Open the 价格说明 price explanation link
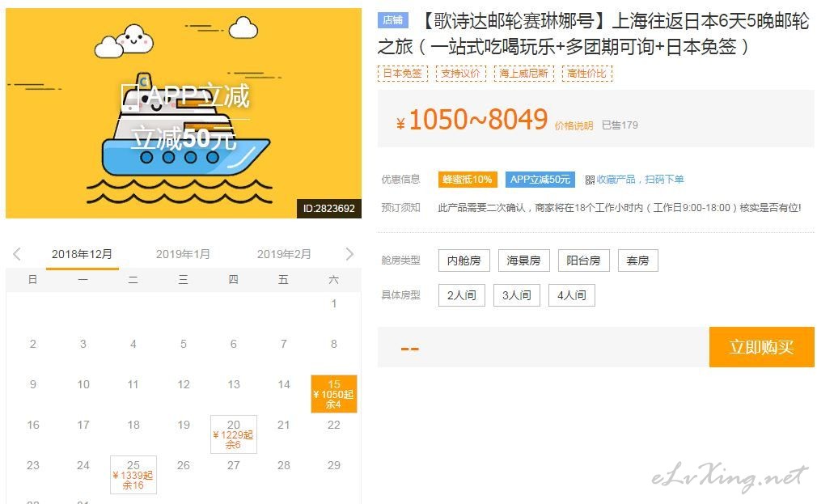 coord(574,125)
